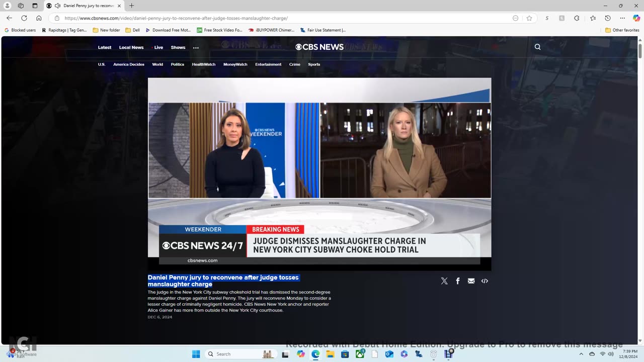Go to the CBS News logo homepage
Screen dimensions: 644x362
click(x=319, y=47)
